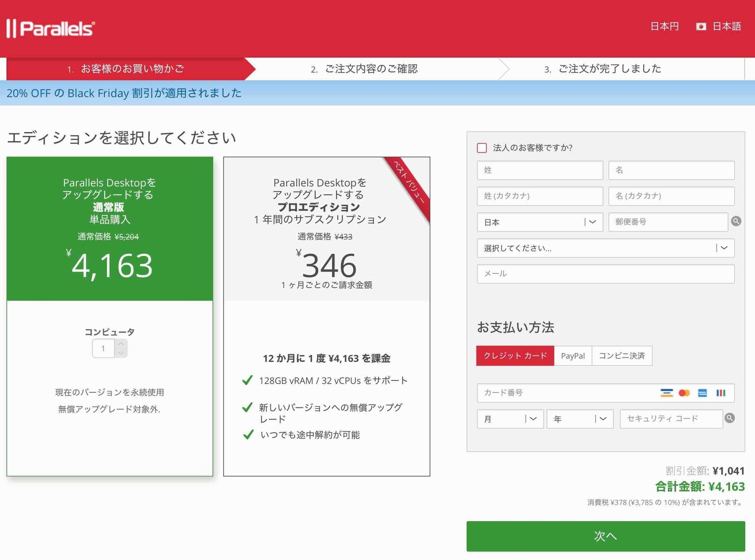Image resolution: width=755 pixels, height=560 pixels.
Task: Click the security code help icon
Action: click(x=730, y=418)
